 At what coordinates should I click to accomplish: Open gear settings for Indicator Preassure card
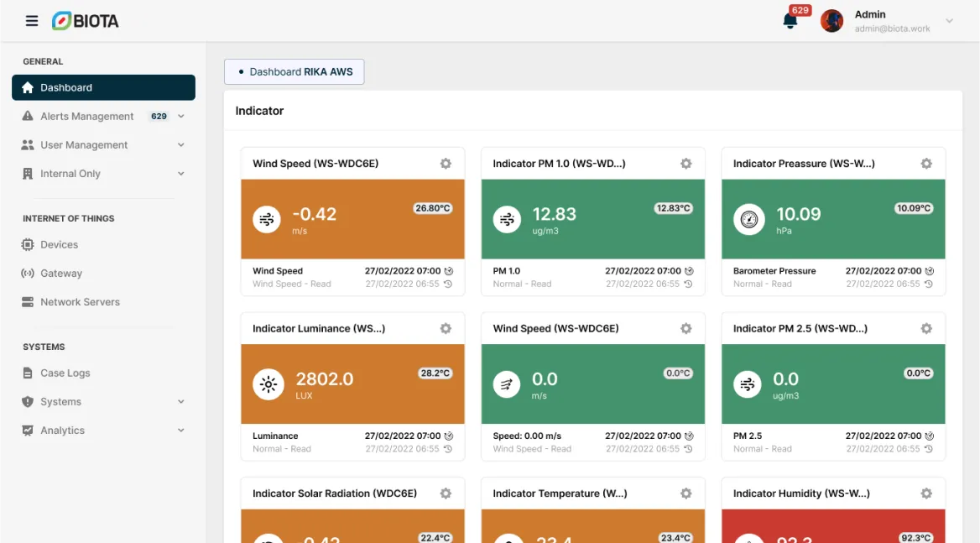tap(926, 164)
